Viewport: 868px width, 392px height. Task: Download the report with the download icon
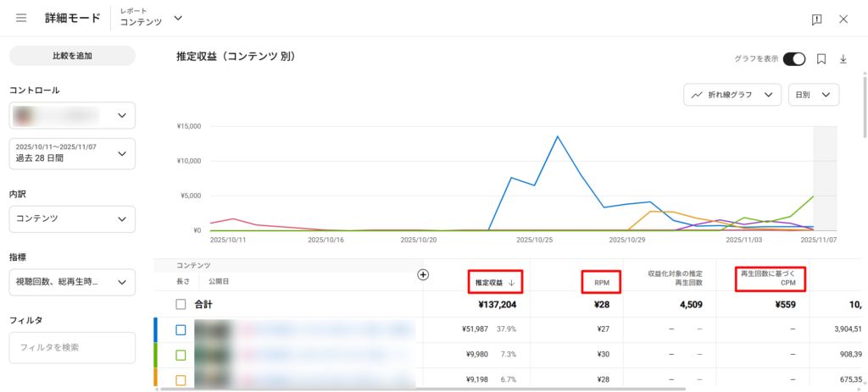coord(843,58)
